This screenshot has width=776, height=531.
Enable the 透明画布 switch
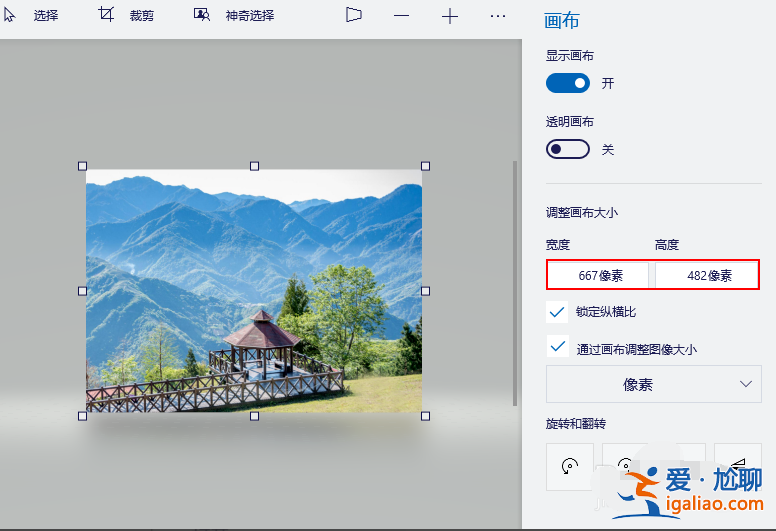(568, 149)
